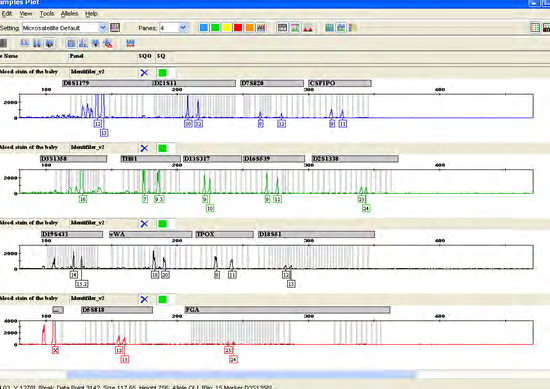Click the green SQ square in the green plot row
Screen dimensions: 550x389
tap(162, 148)
